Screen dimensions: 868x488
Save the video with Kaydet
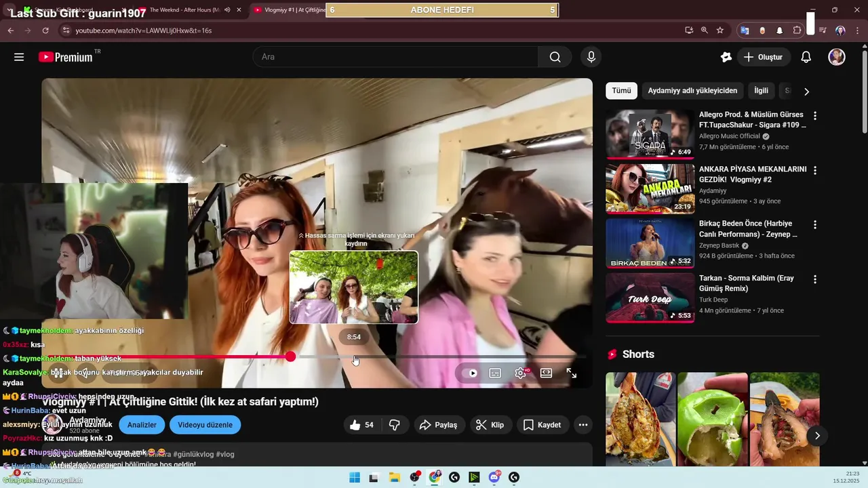pyautogui.click(x=542, y=425)
